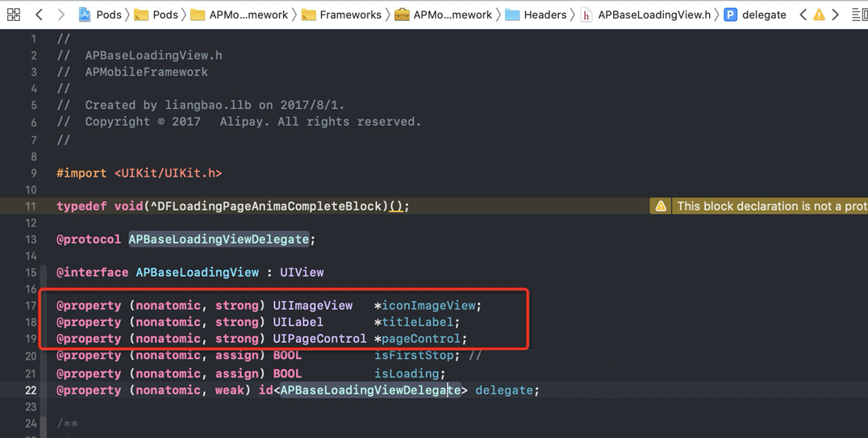Jump to next issue arrow
The image size is (868, 438).
(836, 15)
